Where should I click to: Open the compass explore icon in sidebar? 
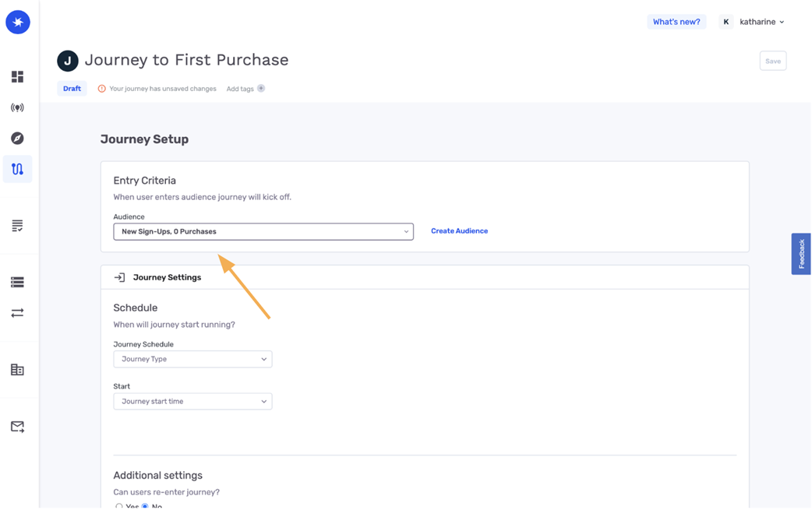point(18,138)
